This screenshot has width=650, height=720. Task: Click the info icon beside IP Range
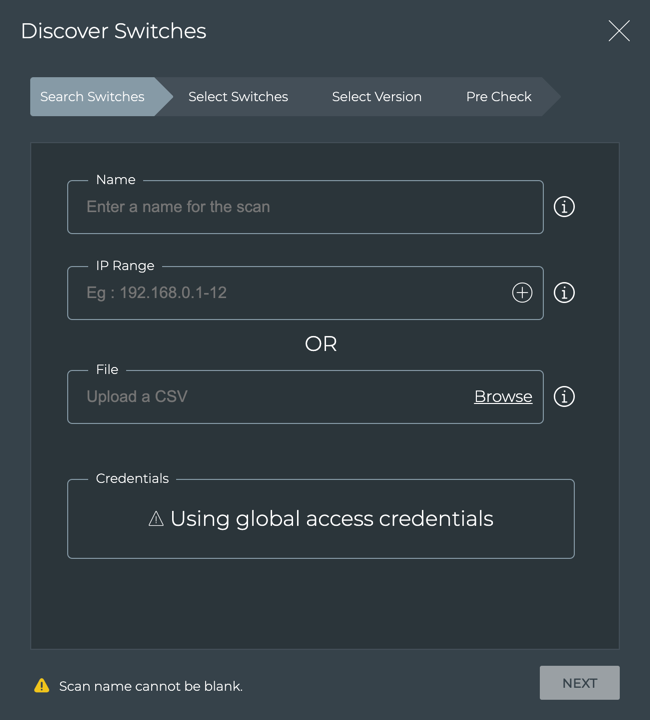click(564, 293)
